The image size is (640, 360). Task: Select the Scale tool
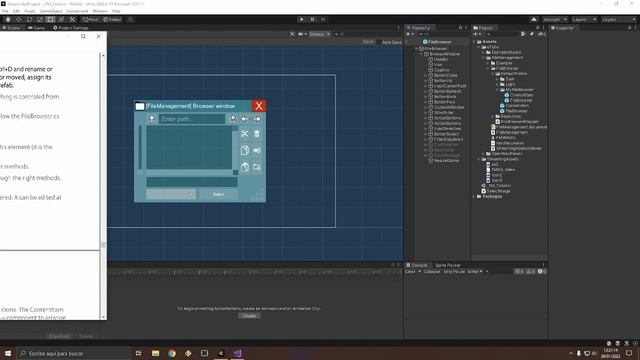(40, 19)
